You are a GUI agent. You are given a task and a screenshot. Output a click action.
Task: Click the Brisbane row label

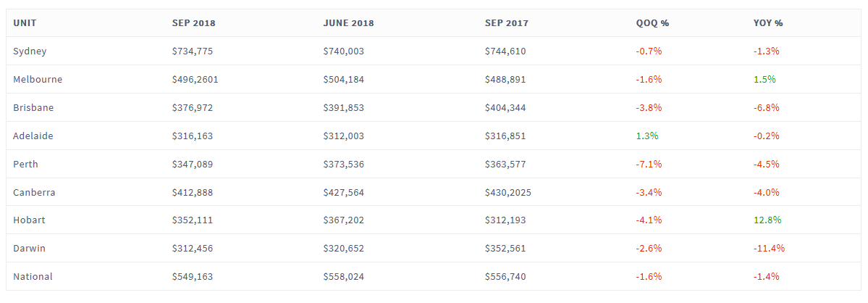tap(33, 108)
